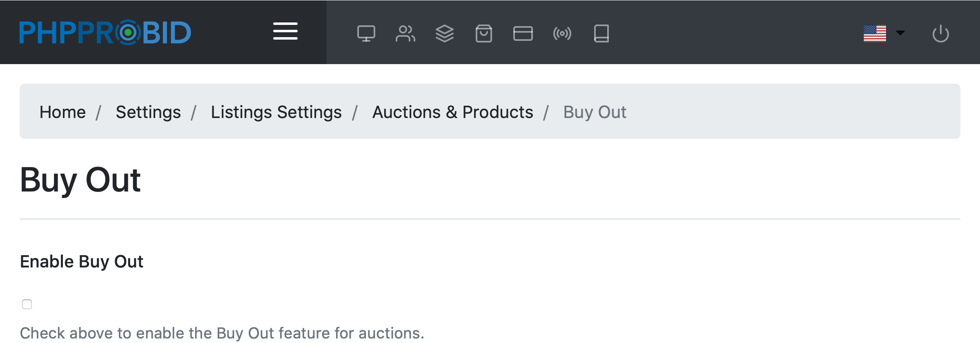This screenshot has width=980, height=343.
Task: Open the shopping bag icon
Action: pyautogui.click(x=484, y=33)
